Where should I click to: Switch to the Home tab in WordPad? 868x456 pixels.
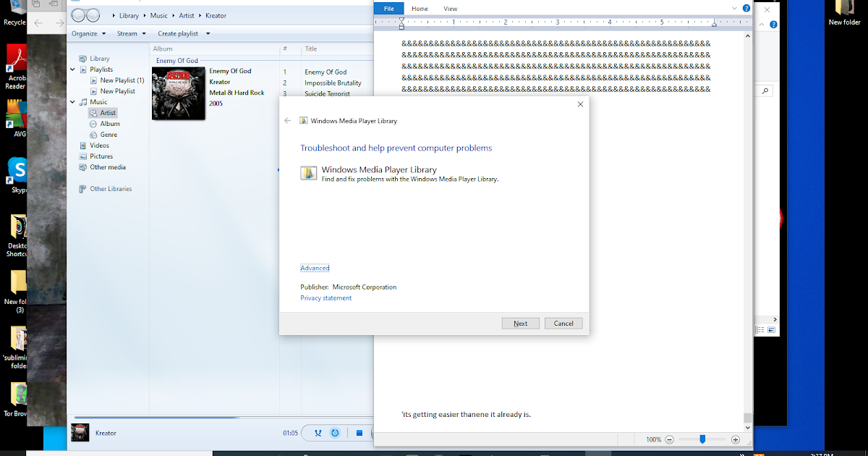point(420,9)
